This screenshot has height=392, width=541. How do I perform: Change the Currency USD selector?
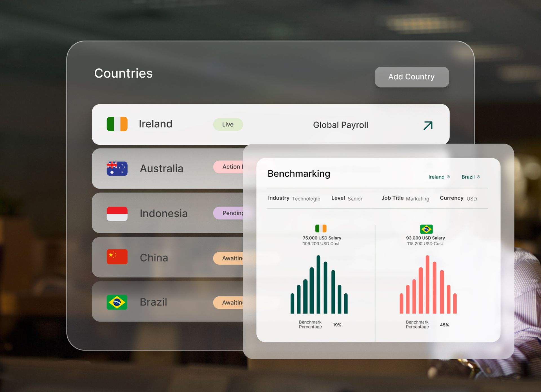click(471, 199)
